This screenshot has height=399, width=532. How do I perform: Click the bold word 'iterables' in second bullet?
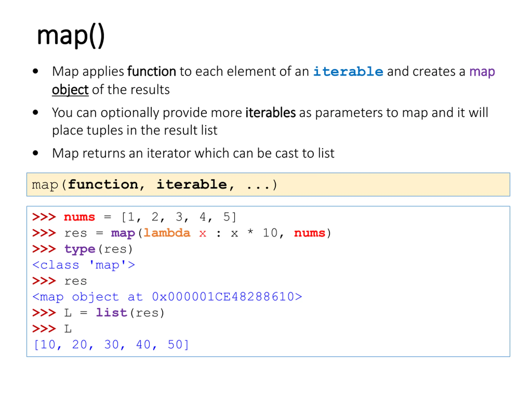(x=270, y=113)
